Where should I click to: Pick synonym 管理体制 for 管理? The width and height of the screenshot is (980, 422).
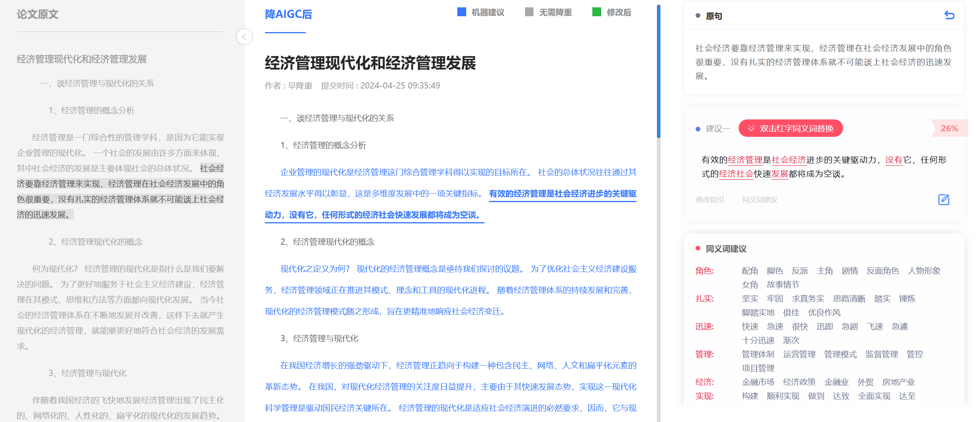758,354
